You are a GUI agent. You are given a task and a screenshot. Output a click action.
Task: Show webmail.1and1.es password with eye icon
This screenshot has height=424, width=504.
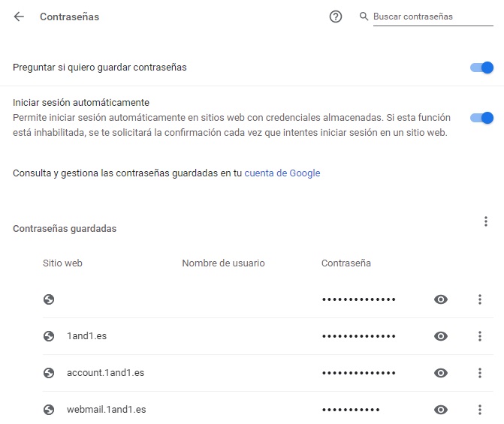tap(441, 410)
